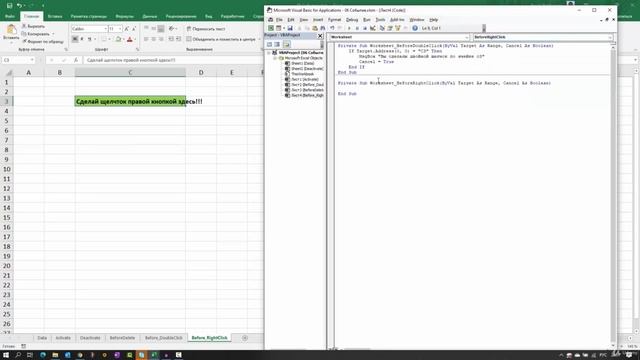Viewport: 640px width, 360px height.
Task: Open the Excel Insert (Вставка) tab
Action: click(55, 16)
